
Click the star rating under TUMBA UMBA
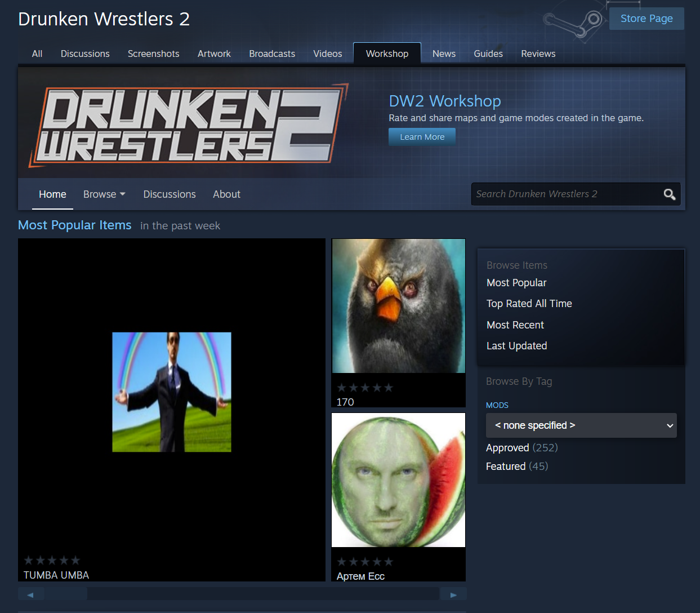pyautogui.click(x=52, y=560)
